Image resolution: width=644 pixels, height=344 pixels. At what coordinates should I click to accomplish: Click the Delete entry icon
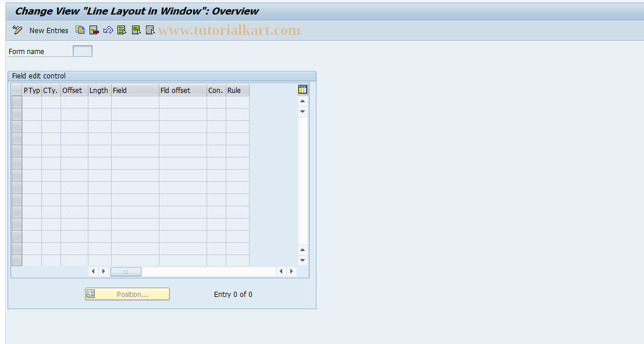(94, 30)
